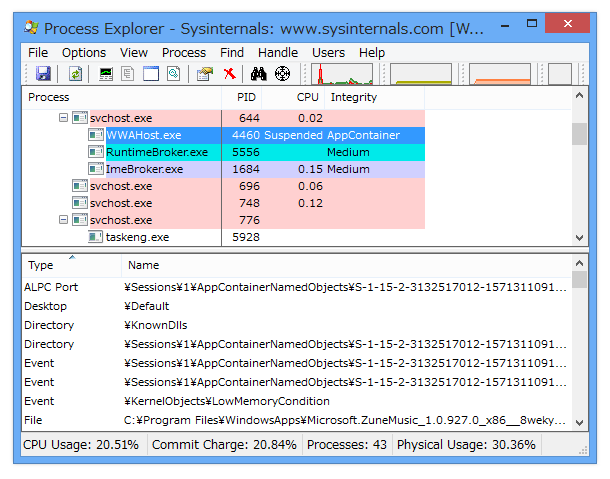Screen dimensions: 610x479
Task: Open the Users menu
Action: (328, 53)
